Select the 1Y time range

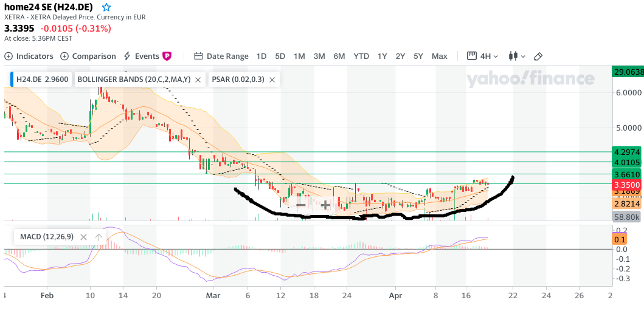click(x=383, y=56)
